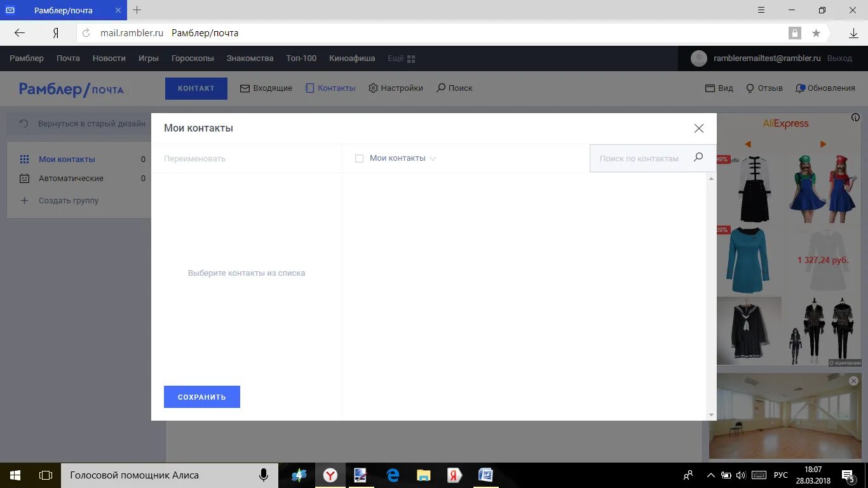
Task: Tick the Мои контакты select-all checkbox
Action: pos(359,158)
